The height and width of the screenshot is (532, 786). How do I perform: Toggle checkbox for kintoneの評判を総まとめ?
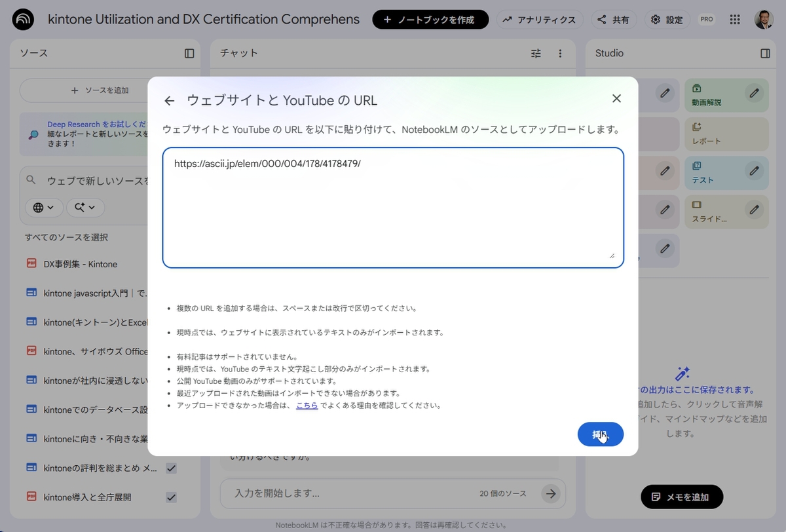click(171, 468)
